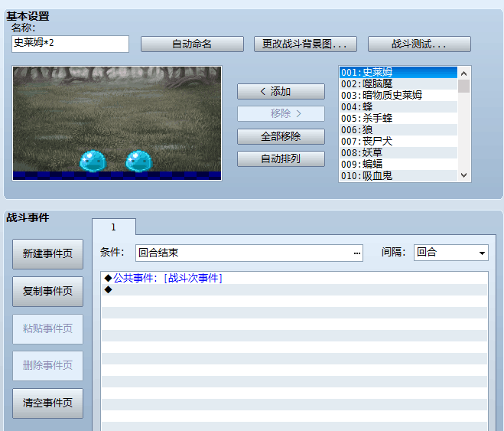
Task: Click the troop name field 史莱姆*2
Action: point(70,44)
